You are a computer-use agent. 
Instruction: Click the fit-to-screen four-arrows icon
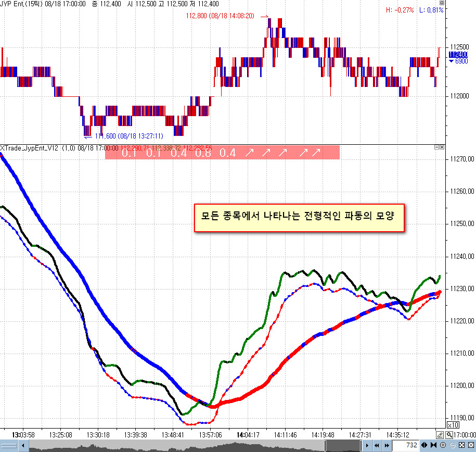(462, 445)
